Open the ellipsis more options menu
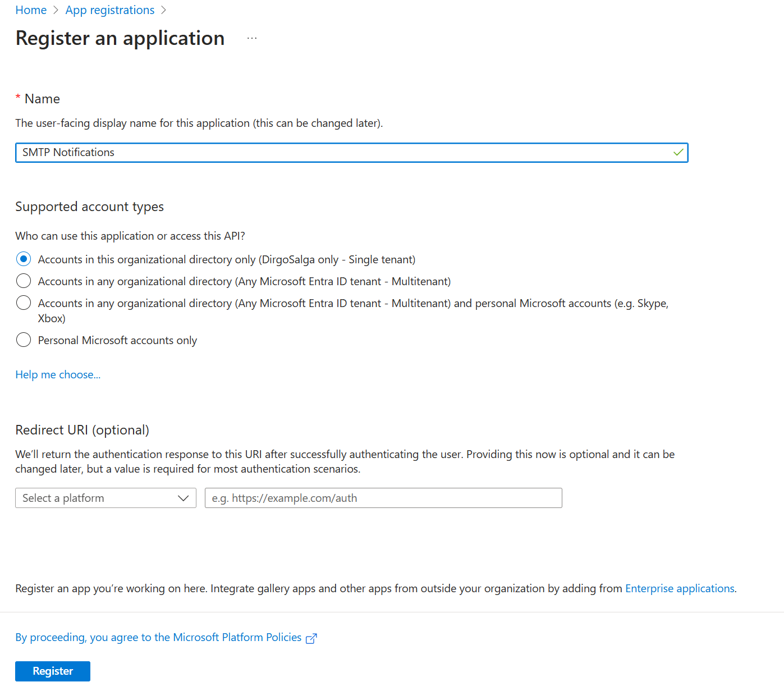 (x=252, y=38)
